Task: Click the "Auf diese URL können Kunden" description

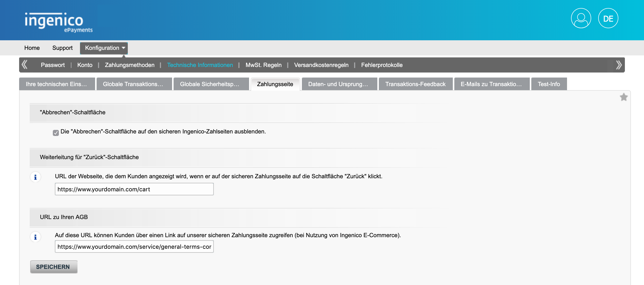Action: (228, 235)
